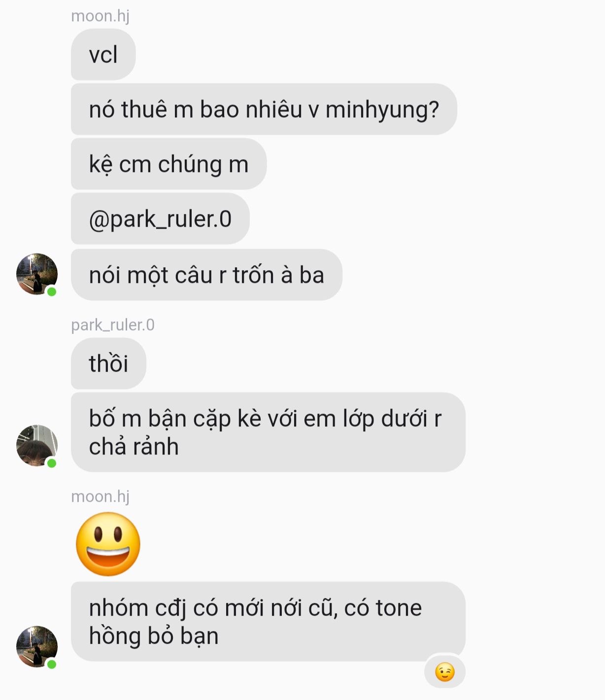Select the "kệ cm chúng m" message

(x=168, y=164)
